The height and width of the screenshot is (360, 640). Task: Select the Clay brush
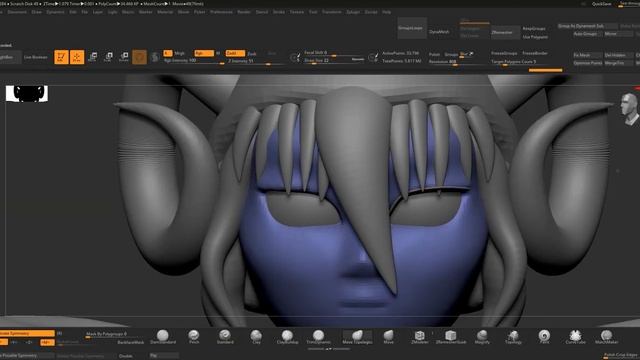[x=256, y=337]
